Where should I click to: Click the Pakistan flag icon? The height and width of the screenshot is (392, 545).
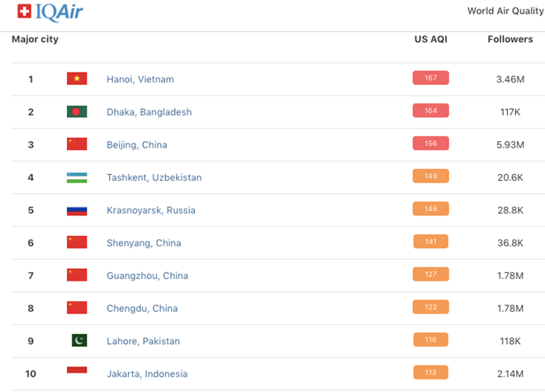point(78,340)
